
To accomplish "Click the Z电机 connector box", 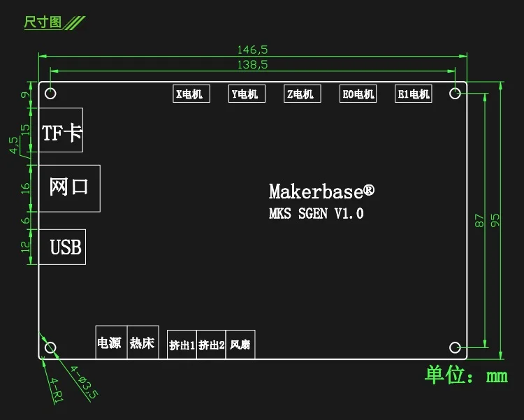I will pyautogui.click(x=302, y=94).
